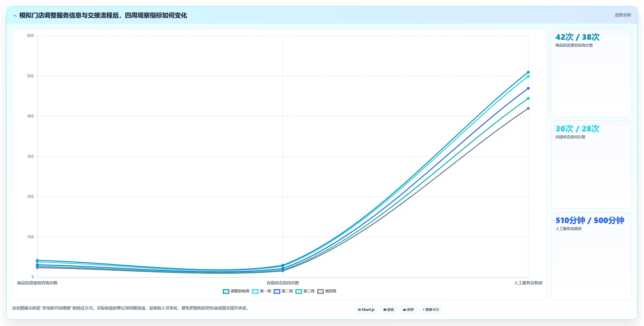Click the footnote starting 这张图展示的是
The width and height of the screenshot is (644, 326).
click(130, 308)
